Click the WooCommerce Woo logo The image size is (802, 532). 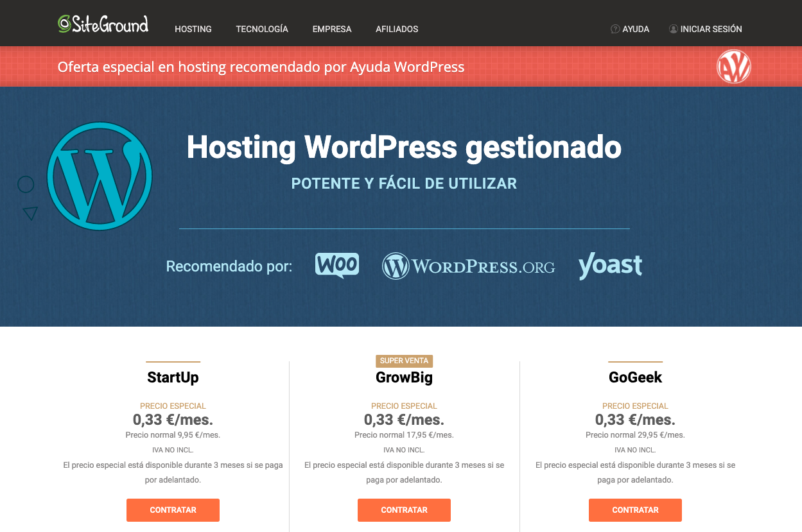[x=337, y=265]
